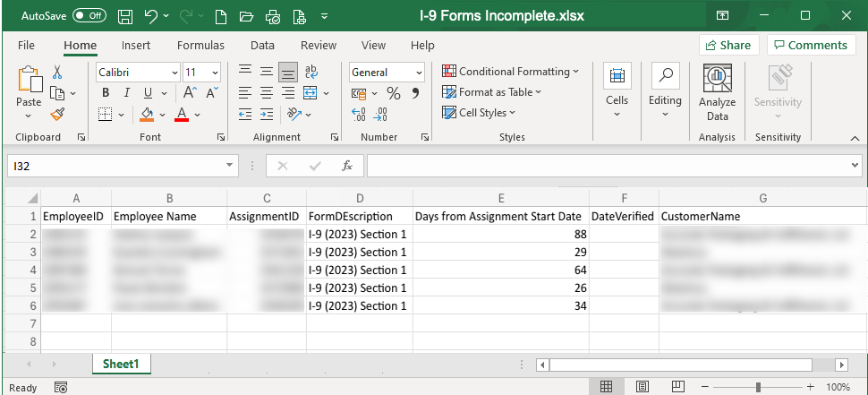Open Analyze Data pane
The width and height of the screenshot is (868, 395).
click(x=717, y=93)
